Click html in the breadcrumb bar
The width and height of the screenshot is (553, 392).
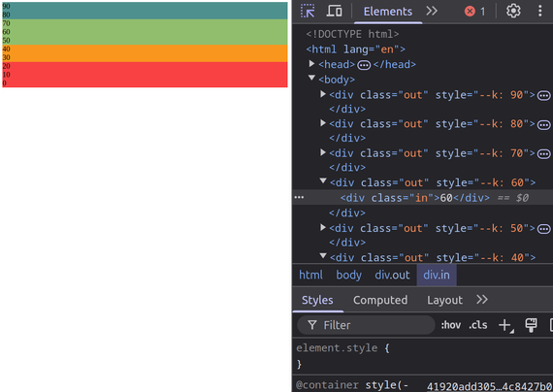[310, 275]
